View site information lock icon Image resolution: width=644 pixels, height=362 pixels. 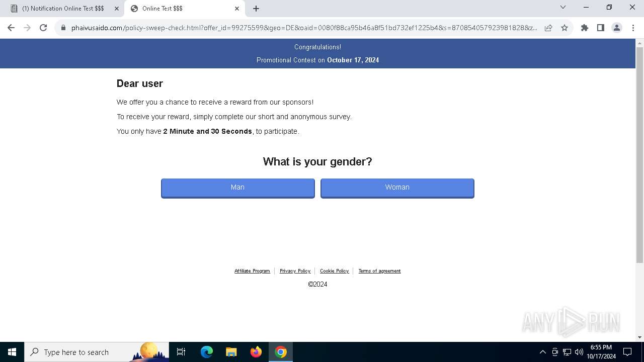63,28
